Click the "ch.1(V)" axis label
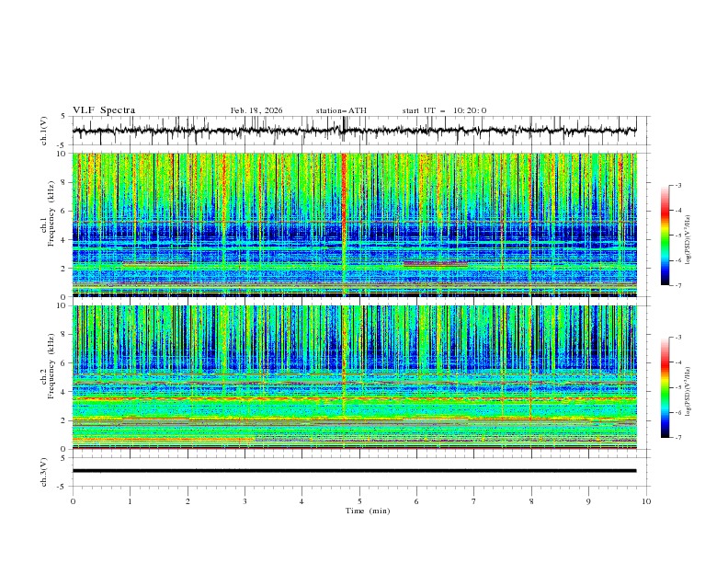This screenshot has height=563, width=728. 44,131
